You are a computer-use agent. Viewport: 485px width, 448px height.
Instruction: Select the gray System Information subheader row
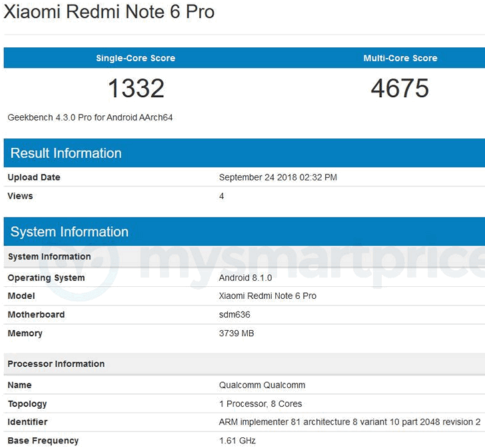coord(244,257)
